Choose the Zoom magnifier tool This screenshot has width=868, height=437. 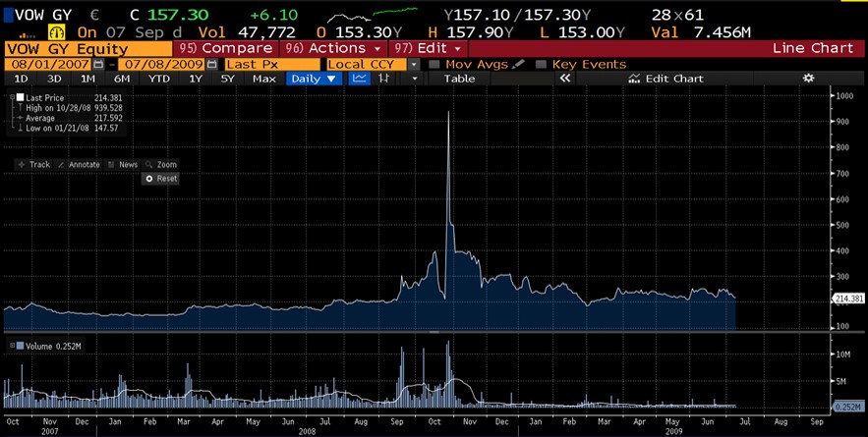(x=160, y=165)
